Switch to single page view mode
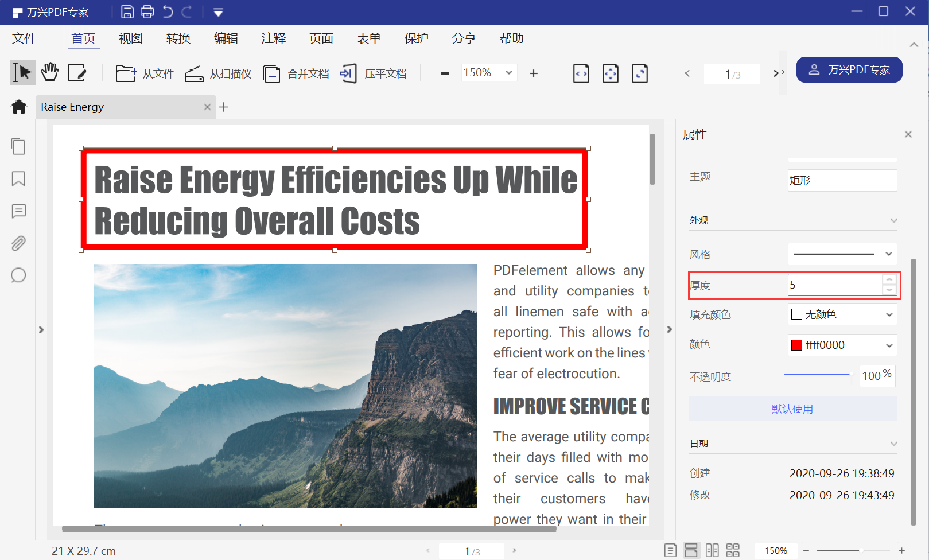Viewport: 929px width, 560px height. tap(670, 550)
